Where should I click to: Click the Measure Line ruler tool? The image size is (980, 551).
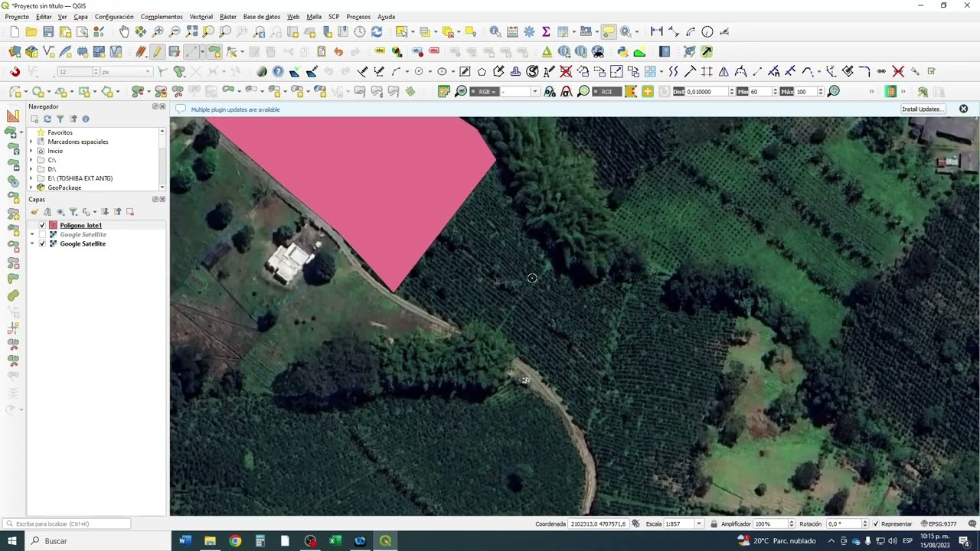click(x=657, y=31)
